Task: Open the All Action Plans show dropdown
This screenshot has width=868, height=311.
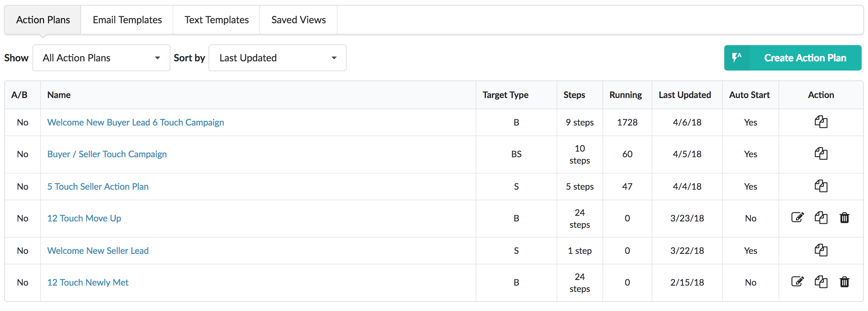Action: tap(101, 58)
